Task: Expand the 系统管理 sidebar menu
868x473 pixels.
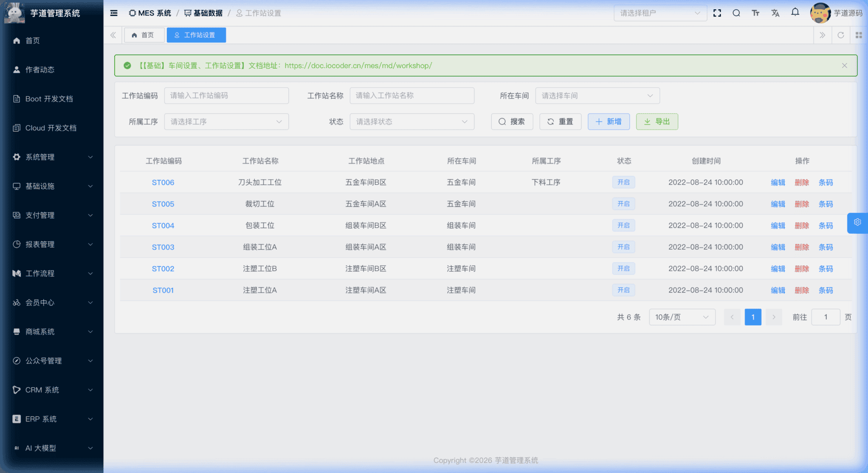Action: tap(52, 157)
